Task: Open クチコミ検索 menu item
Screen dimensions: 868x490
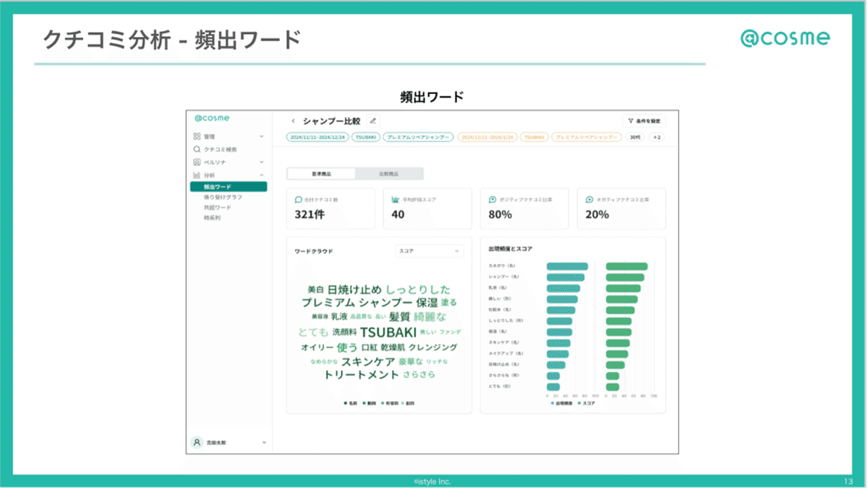Action: pyautogui.click(x=220, y=149)
